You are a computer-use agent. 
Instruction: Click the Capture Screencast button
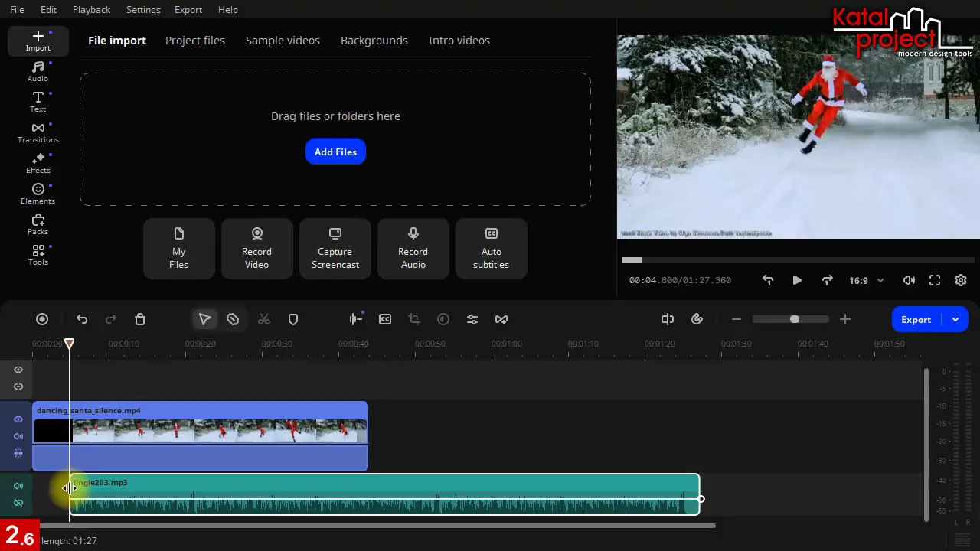[335, 249]
